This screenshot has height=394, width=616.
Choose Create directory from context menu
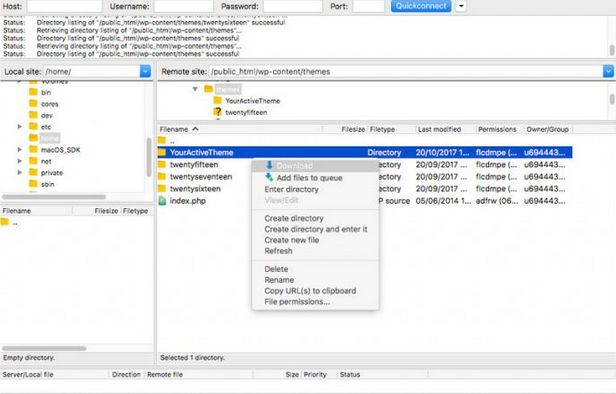click(x=294, y=218)
